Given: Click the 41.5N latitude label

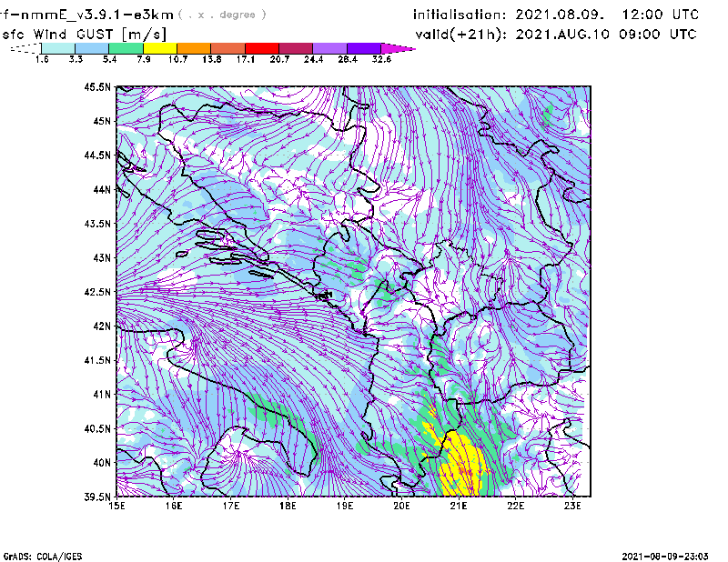Looking at the screenshot, I should 97,360.
